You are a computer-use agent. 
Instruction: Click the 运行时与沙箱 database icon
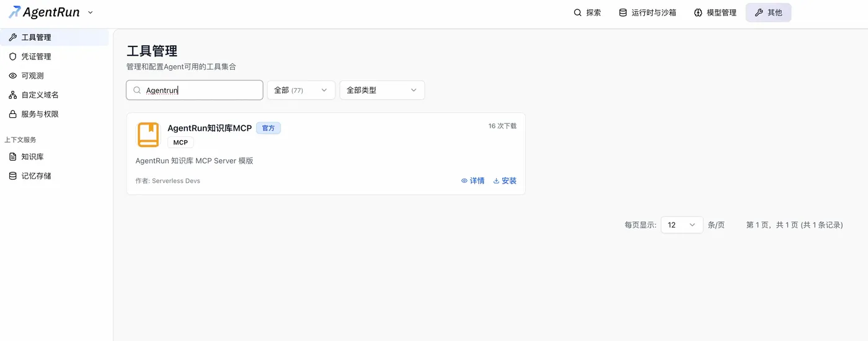coord(623,12)
